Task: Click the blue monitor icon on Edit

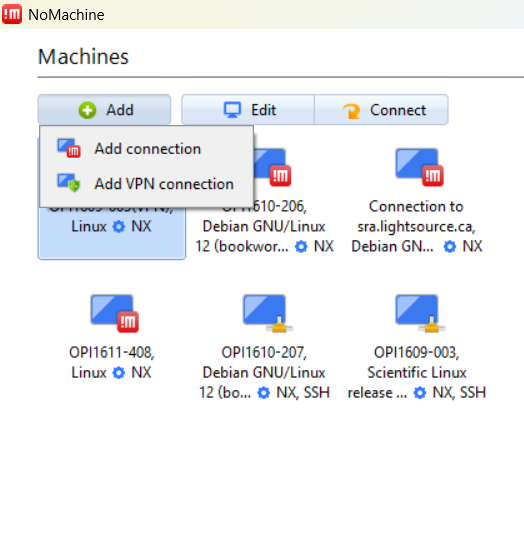Action: [x=232, y=110]
